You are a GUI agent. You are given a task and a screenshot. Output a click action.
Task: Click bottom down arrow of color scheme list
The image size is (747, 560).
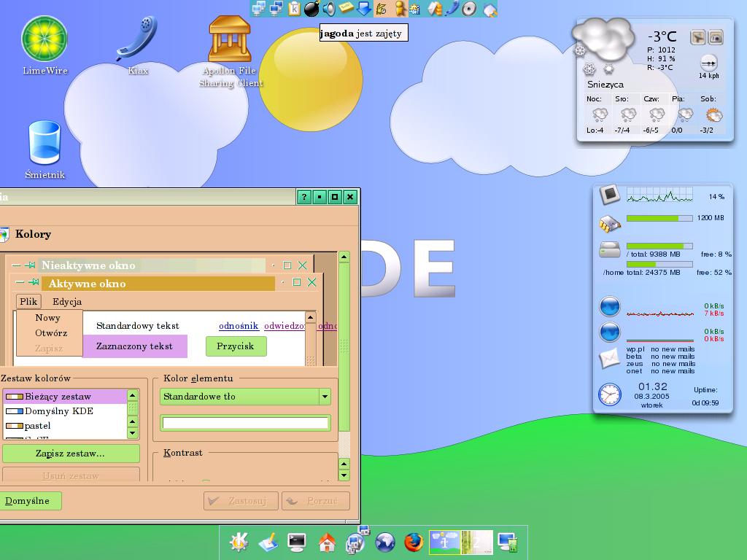(x=133, y=433)
